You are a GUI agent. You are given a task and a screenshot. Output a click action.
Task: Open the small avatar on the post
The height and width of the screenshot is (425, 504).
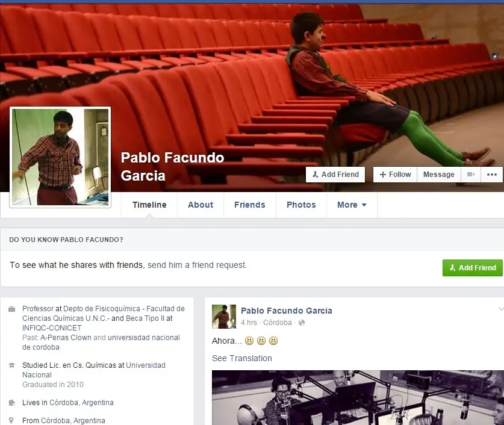coord(224,317)
